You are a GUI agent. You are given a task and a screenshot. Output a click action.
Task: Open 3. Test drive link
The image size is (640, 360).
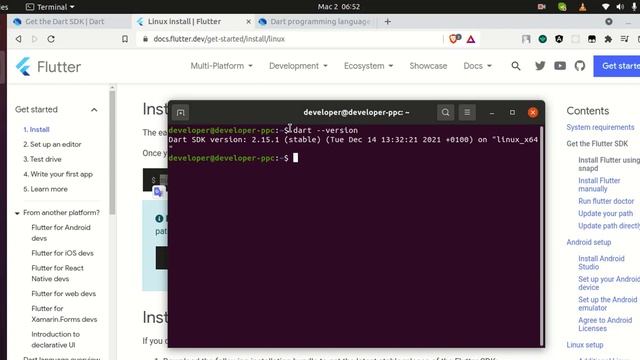[42, 159]
